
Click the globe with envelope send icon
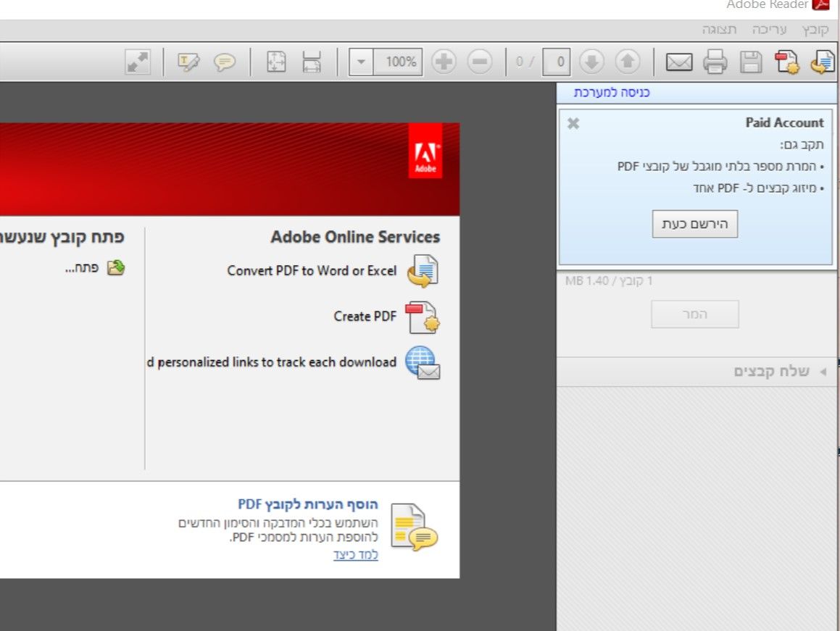[x=423, y=363]
